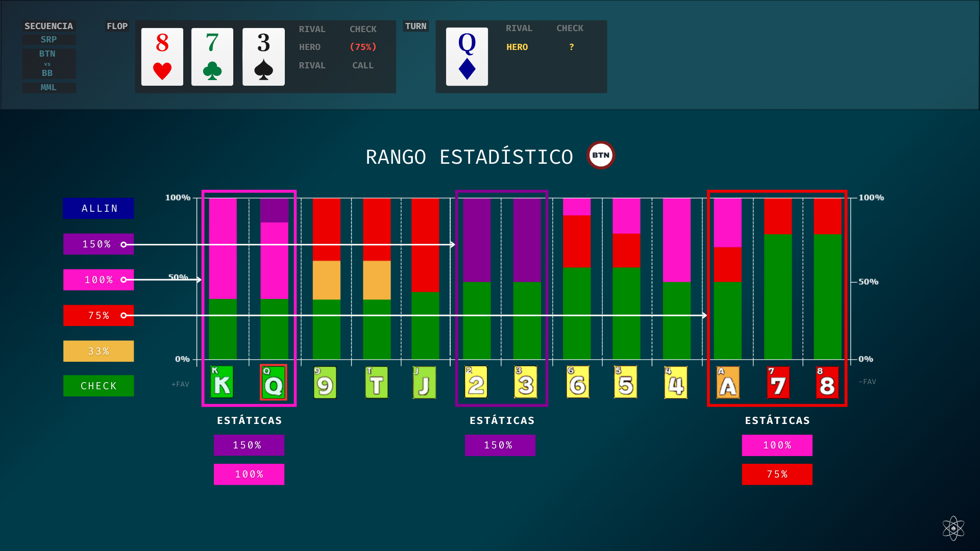Select the yellow 5 card icon

[x=625, y=382]
